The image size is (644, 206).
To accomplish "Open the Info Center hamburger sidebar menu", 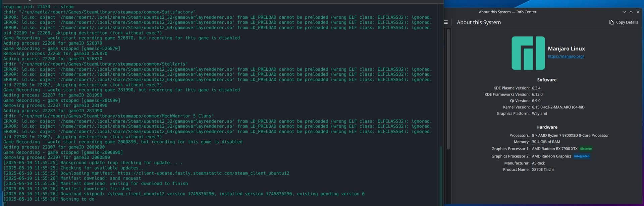I will point(446,22).
